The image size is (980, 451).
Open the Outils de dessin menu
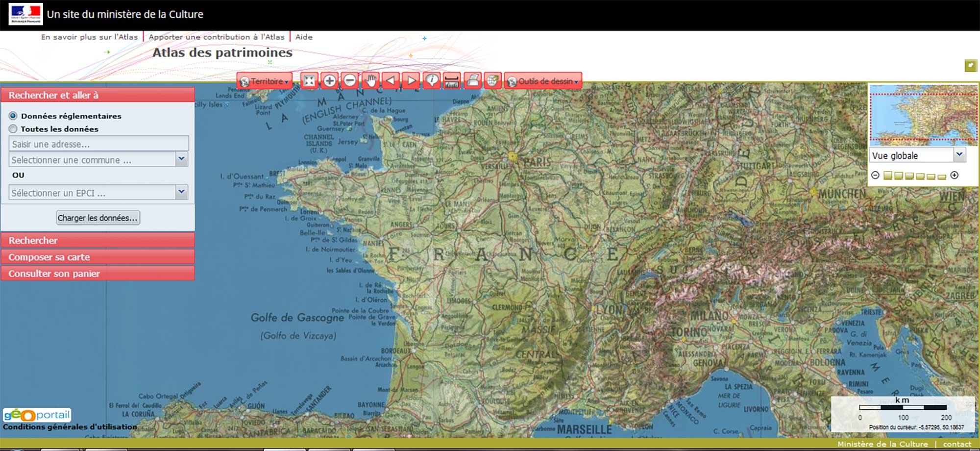543,81
